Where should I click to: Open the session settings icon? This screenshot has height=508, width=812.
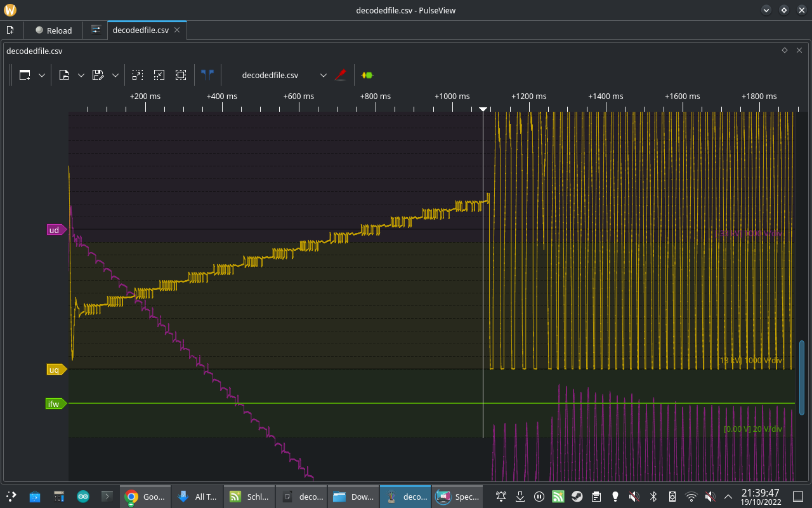[96, 30]
